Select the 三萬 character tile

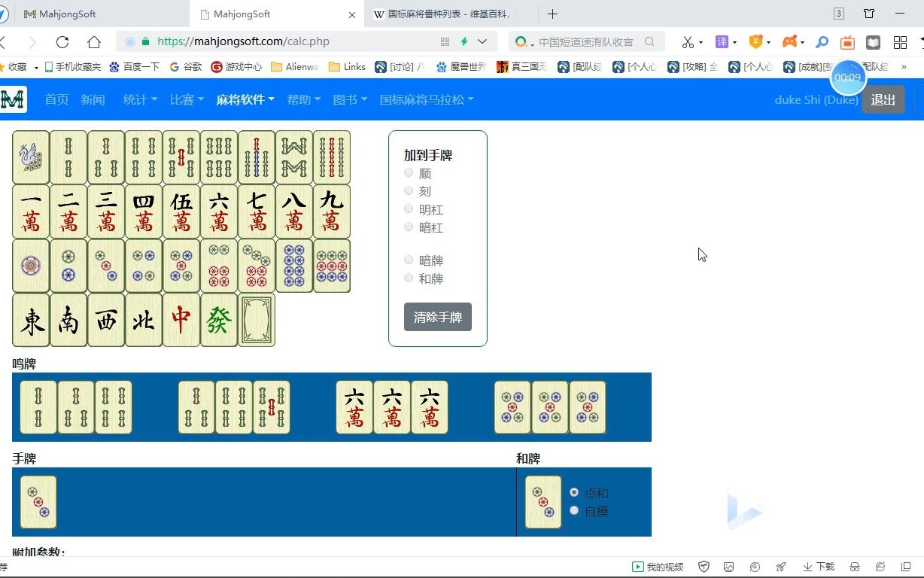tap(106, 211)
